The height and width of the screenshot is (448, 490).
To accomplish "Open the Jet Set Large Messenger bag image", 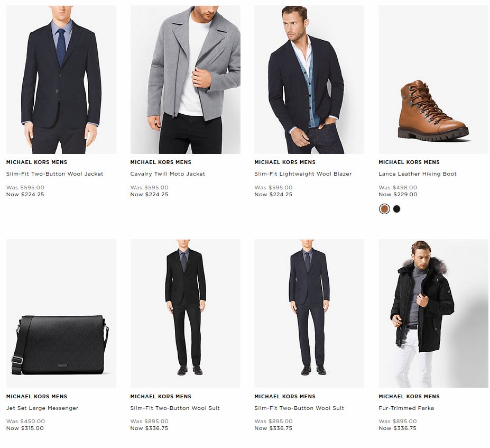I will (61, 314).
